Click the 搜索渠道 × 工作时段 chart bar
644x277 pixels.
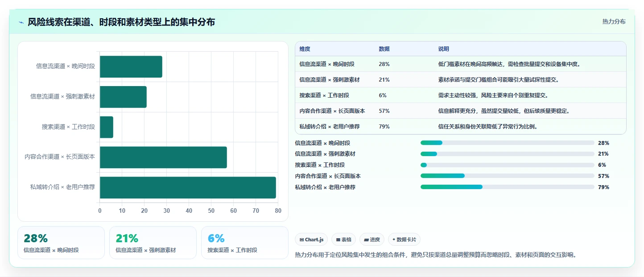pos(107,127)
